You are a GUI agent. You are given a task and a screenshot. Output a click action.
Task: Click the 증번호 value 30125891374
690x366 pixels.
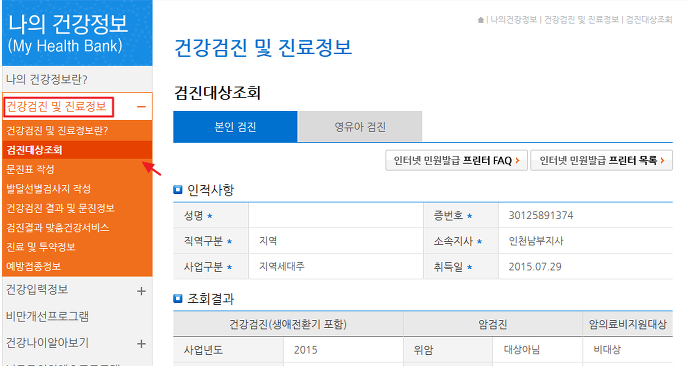tap(541, 216)
